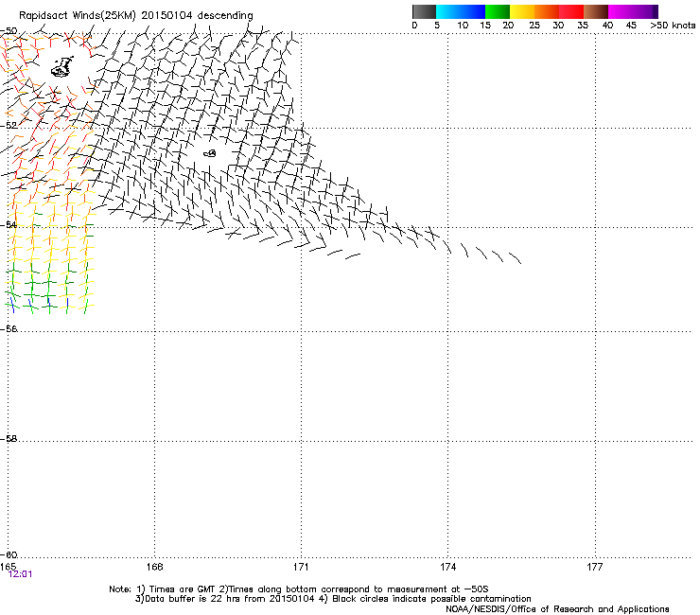Click the red 30-35 knots legend swatch

(x=571, y=11)
